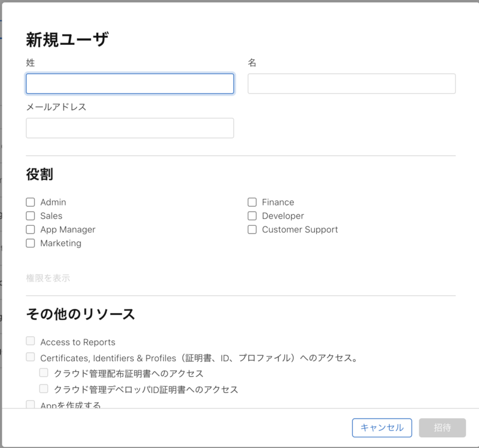Toggle the Customer Support role checkbox
Image resolution: width=479 pixels, height=448 pixels.
click(252, 229)
